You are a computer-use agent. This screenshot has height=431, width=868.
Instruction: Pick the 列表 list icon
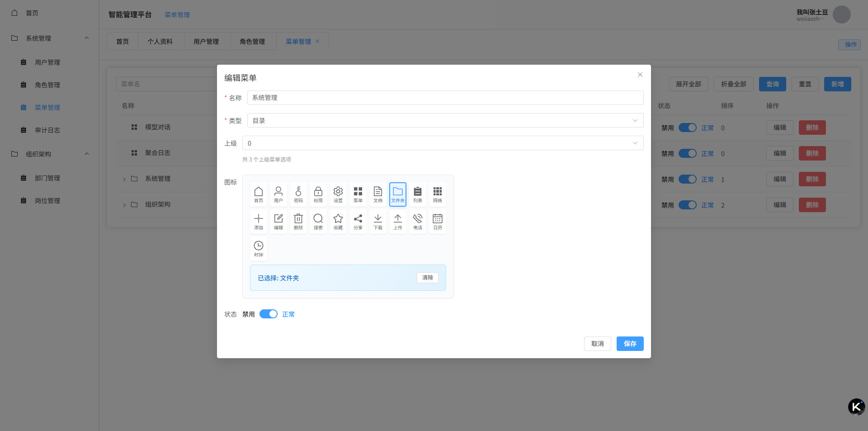click(x=418, y=194)
